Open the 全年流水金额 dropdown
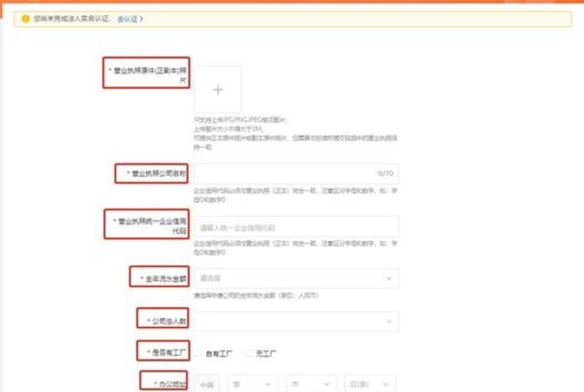 coord(296,279)
